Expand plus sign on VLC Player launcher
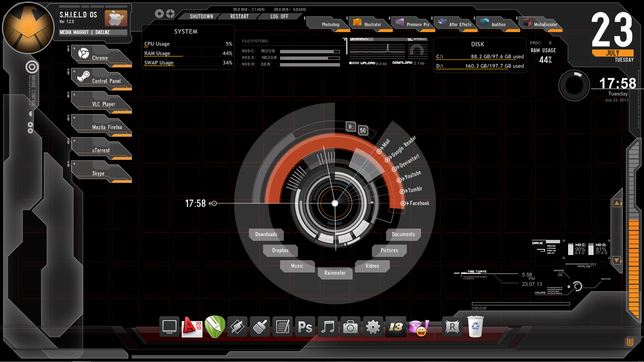644x362 pixels. coord(74,95)
